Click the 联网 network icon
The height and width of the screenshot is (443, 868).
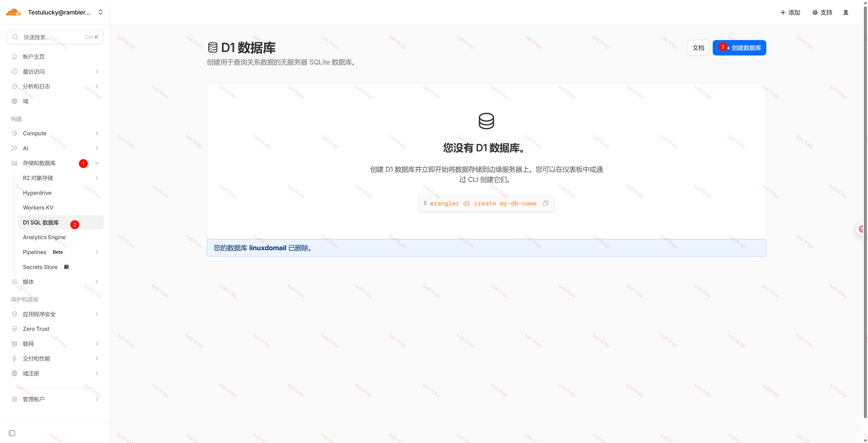pos(14,344)
